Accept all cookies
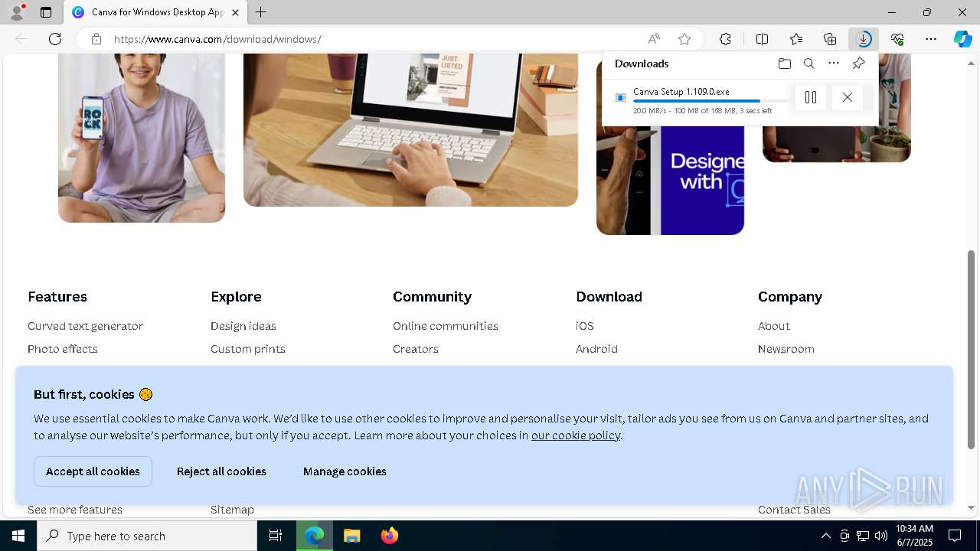Screen dimensions: 980x551 (x=93, y=471)
